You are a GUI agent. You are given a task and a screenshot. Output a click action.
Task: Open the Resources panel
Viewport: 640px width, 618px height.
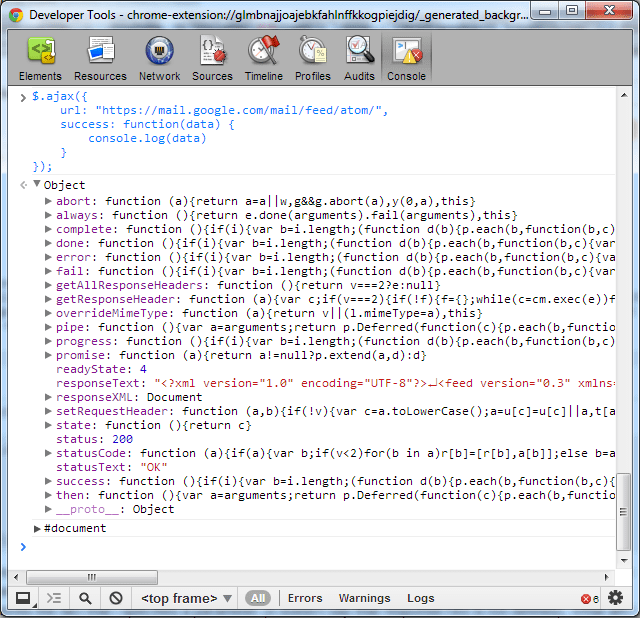(100, 58)
